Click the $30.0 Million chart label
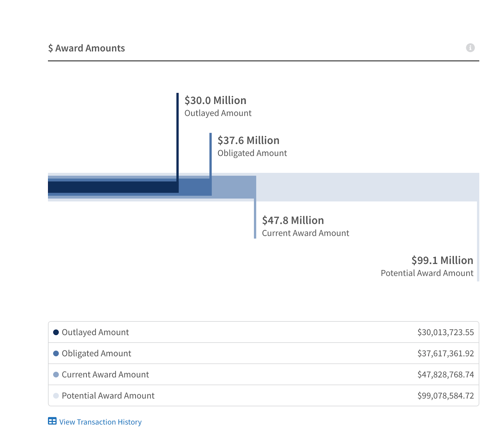This screenshot has height=448, width=489. click(215, 100)
